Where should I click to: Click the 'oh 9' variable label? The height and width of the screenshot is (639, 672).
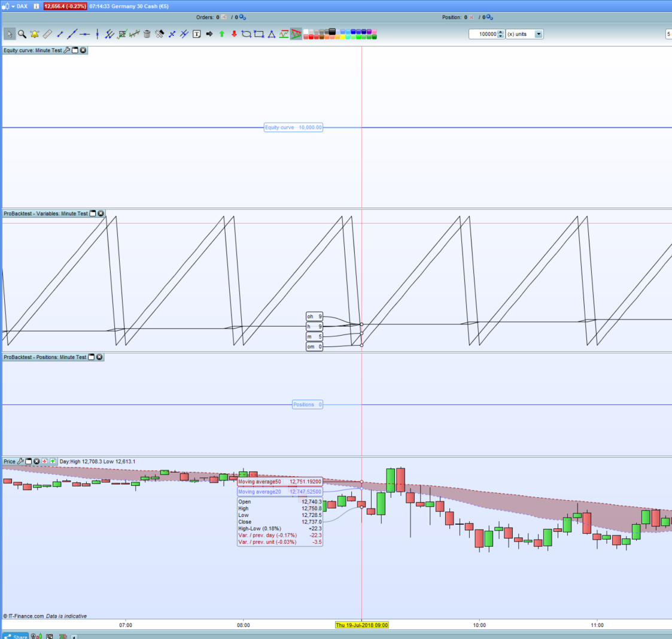[314, 317]
